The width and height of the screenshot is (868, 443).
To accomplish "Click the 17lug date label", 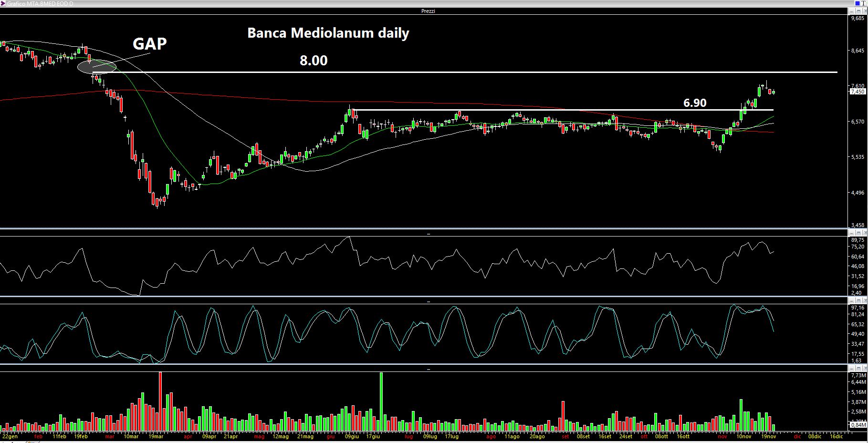I will click(451, 436).
